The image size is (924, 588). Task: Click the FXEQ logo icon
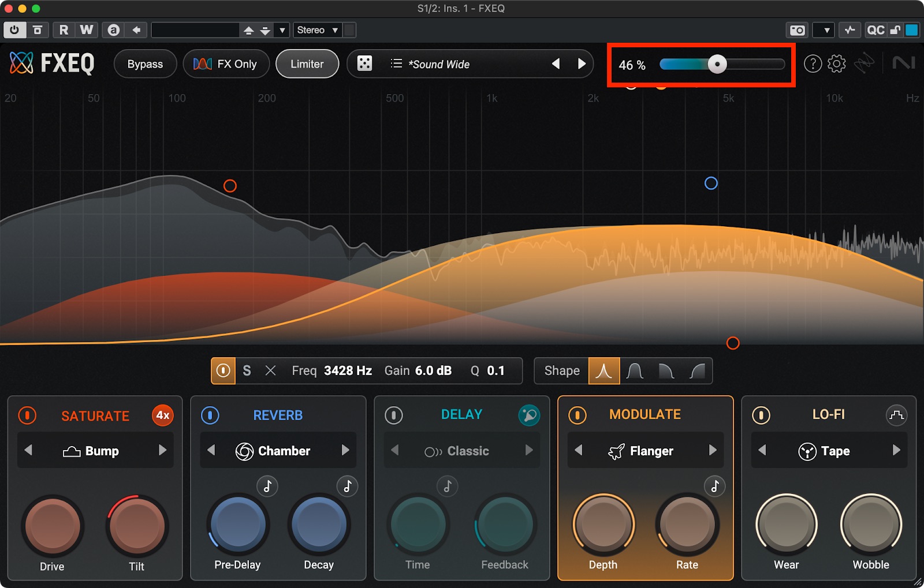(21, 63)
